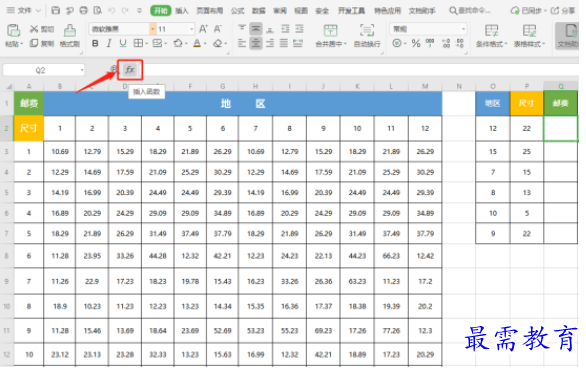This screenshot has height=370, width=586.
Task: Switch to the Developer Tools (开发工具) tab
Action: [x=351, y=10]
